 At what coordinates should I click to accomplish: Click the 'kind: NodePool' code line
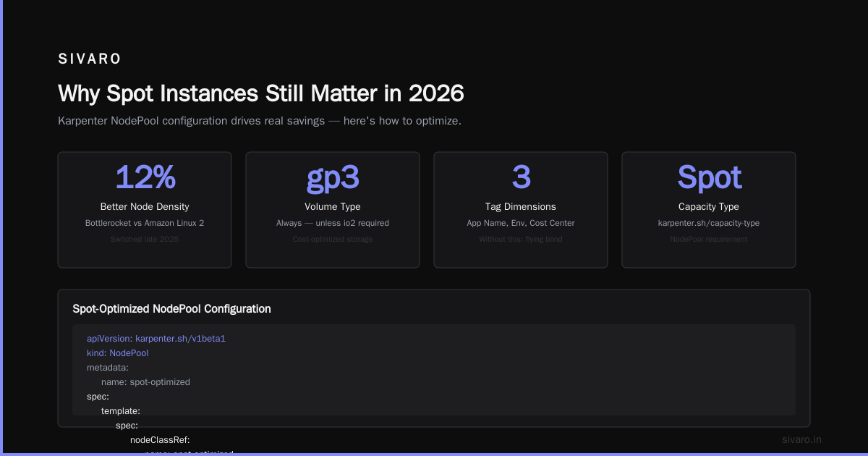117,353
